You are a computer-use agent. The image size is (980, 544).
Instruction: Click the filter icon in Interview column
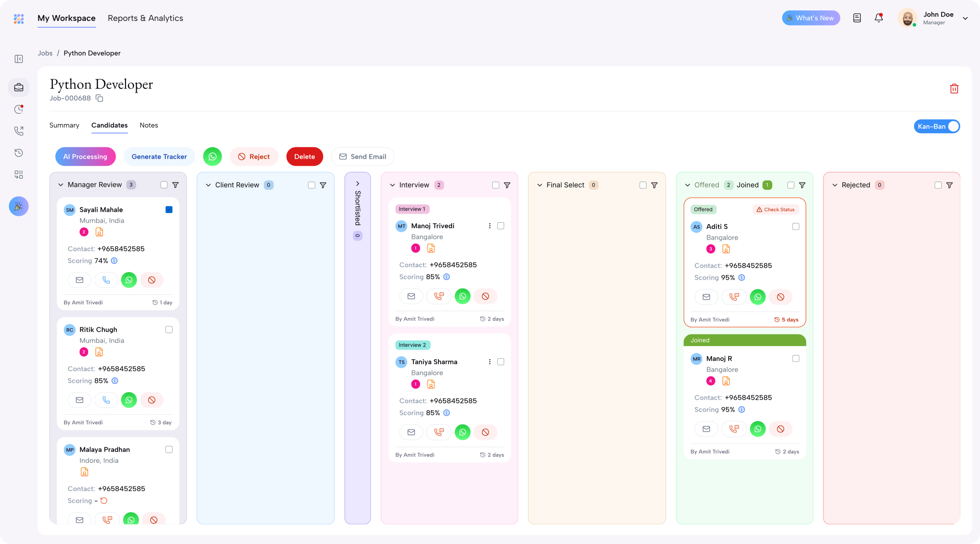tap(507, 185)
